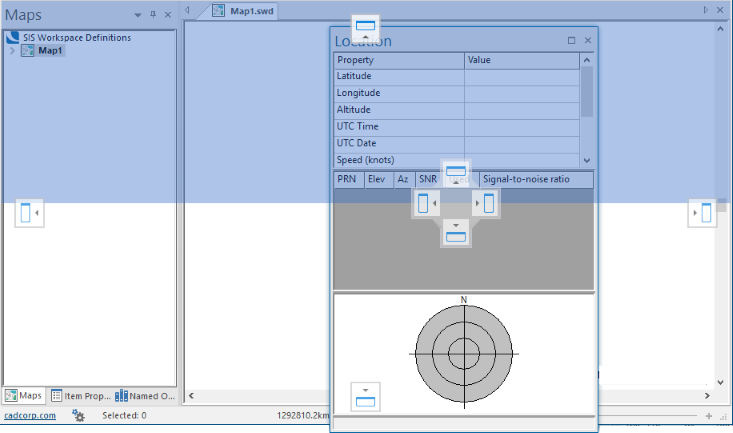Click the dock-right guide at window edge
The image size is (733, 433).
702,213
